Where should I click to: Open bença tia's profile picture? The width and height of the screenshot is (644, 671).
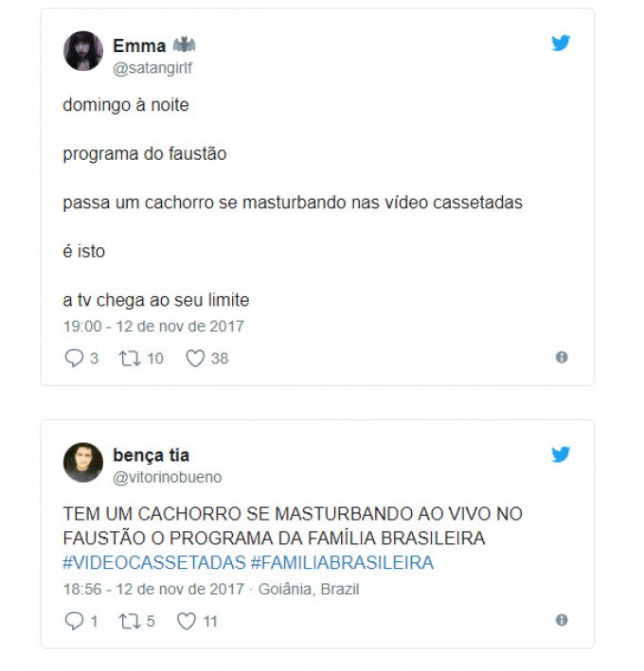pyautogui.click(x=83, y=463)
